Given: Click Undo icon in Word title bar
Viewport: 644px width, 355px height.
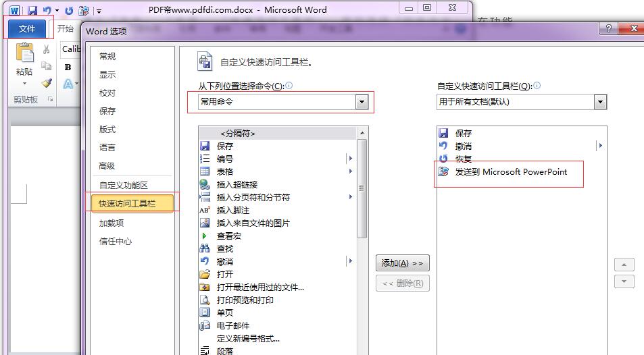Looking at the screenshot, I should pos(47,11).
